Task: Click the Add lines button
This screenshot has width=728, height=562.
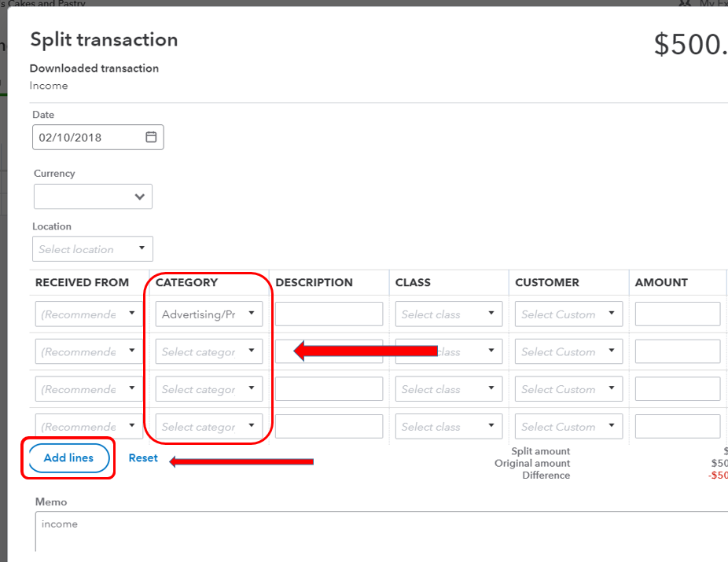Action: 68,458
